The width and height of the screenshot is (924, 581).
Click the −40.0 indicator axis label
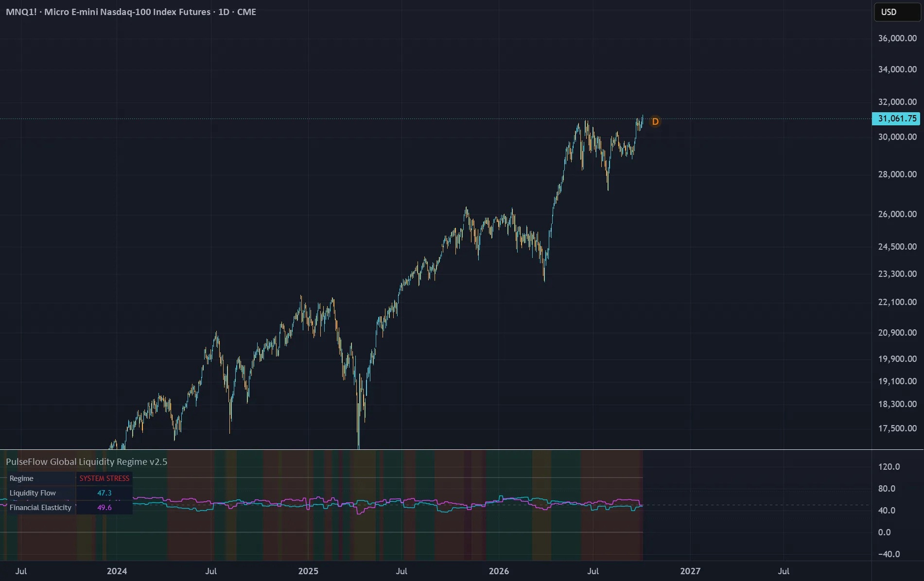point(889,554)
